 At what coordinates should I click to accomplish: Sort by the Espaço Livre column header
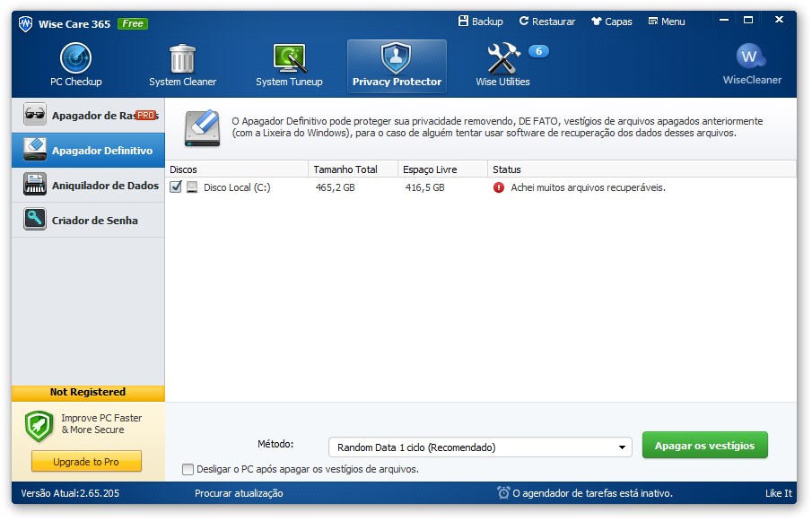[442, 169]
